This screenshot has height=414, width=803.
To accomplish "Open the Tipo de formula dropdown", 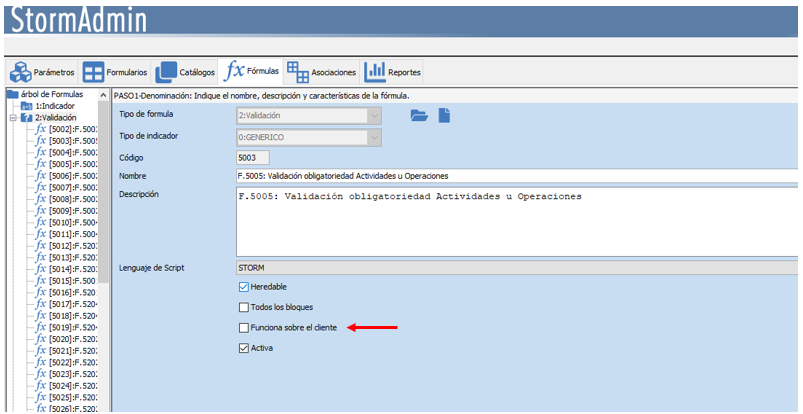I will point(374,116).
